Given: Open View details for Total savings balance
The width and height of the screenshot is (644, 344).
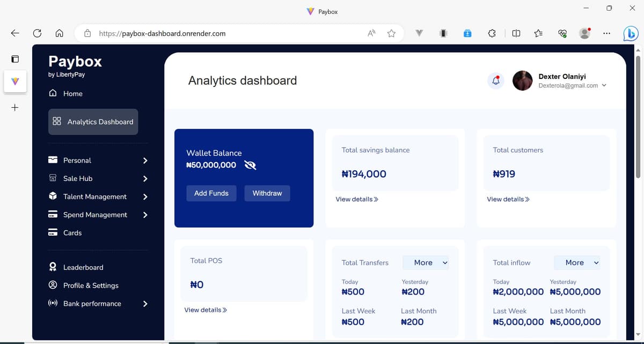Looking at the screenshot, I should pos(356,199).
